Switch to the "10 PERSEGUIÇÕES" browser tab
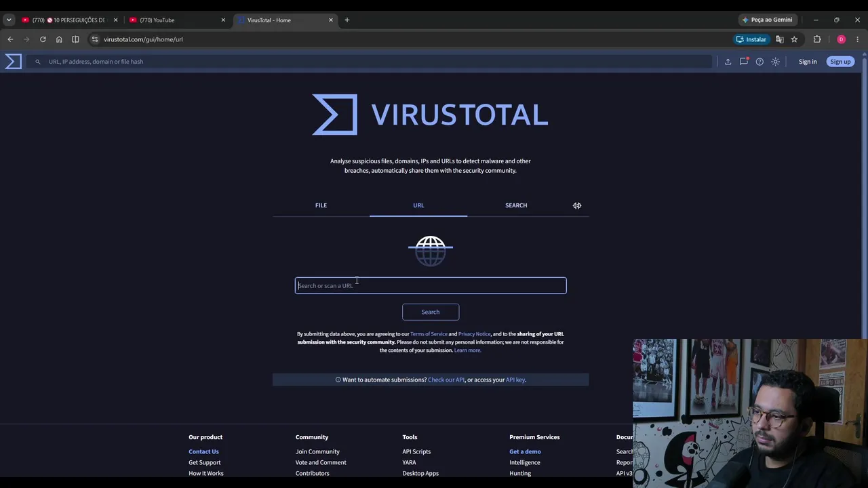 70,20
